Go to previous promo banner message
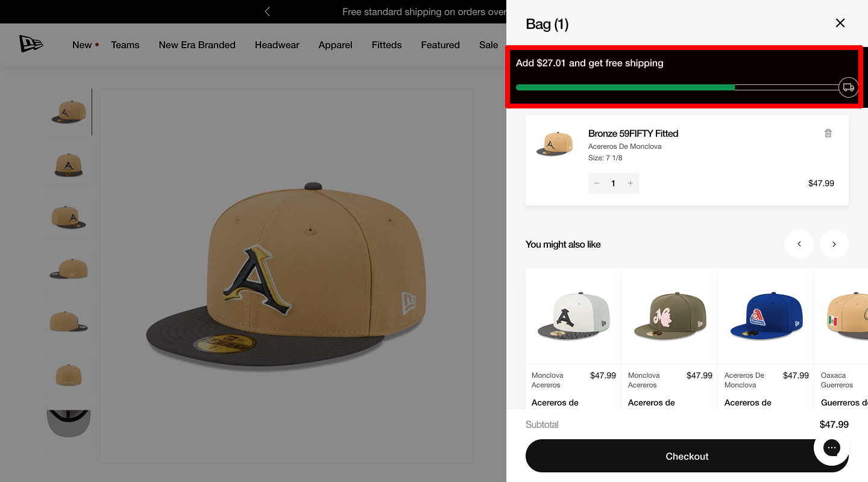 (x=268, y=11)
